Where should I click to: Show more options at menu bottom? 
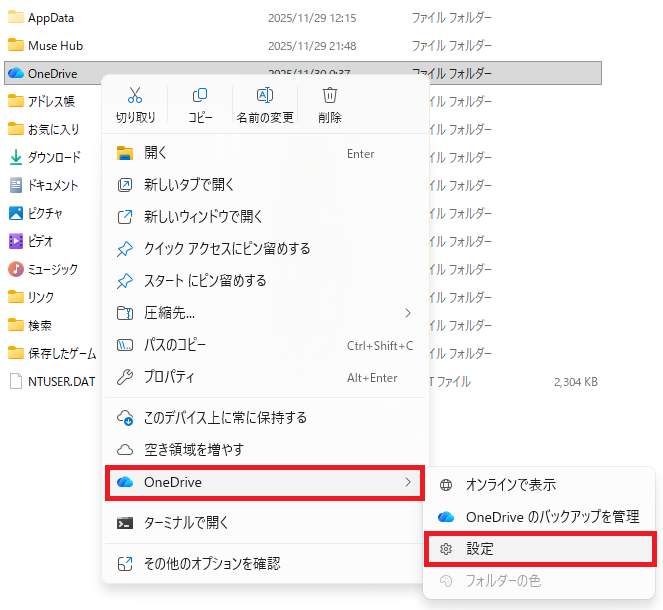[212, 563]
